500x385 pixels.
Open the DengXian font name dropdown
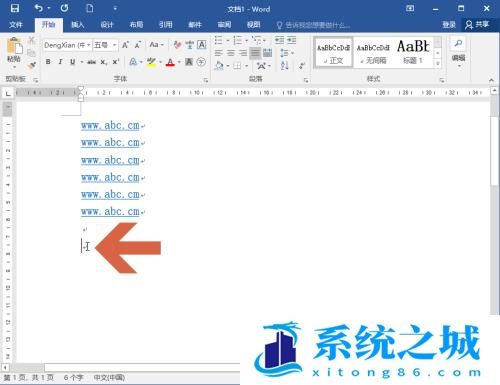89,45
